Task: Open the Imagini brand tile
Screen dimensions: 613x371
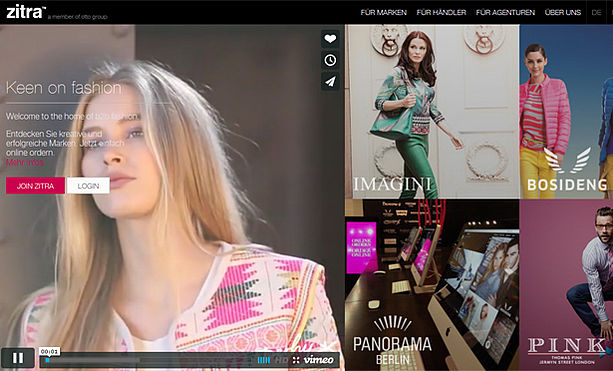Action: [x=432, y=112]
